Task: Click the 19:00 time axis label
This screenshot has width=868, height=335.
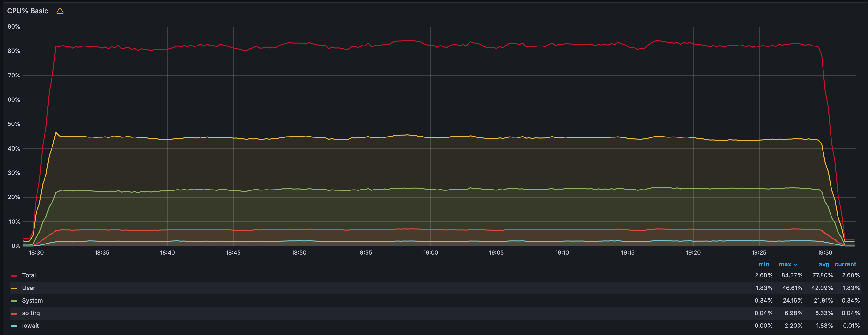Action: [431, 252]
